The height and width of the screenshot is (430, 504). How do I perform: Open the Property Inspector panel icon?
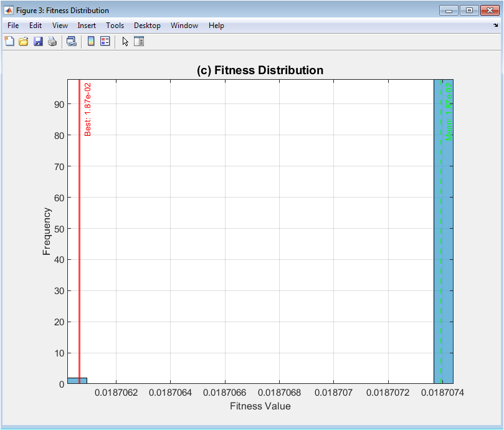click(139, 41)
